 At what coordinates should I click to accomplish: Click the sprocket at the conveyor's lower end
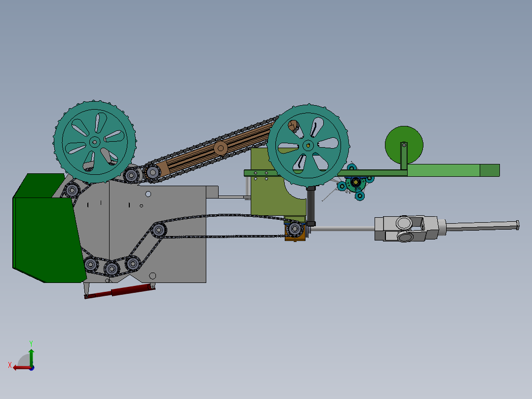coord(153,172)
